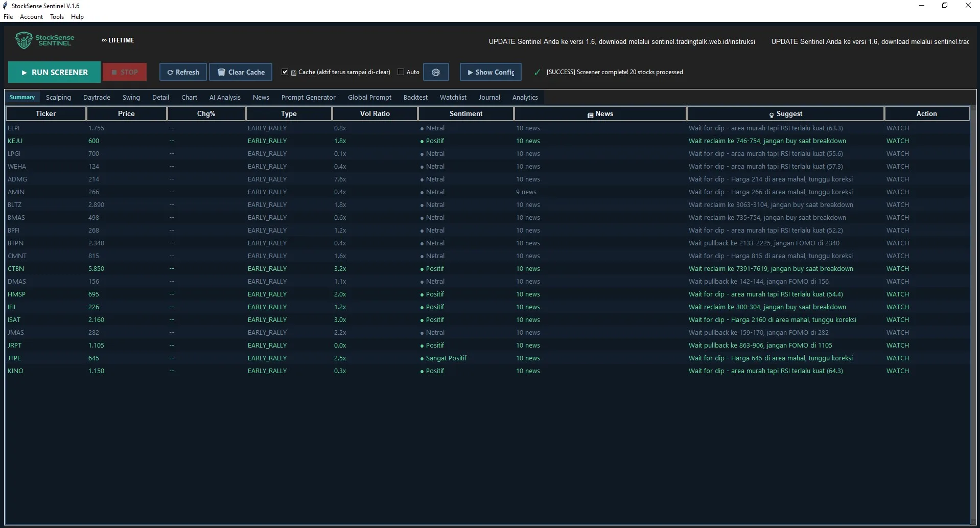Go to the AI Analysis tab
980x528 pixels.
(225, 97)
